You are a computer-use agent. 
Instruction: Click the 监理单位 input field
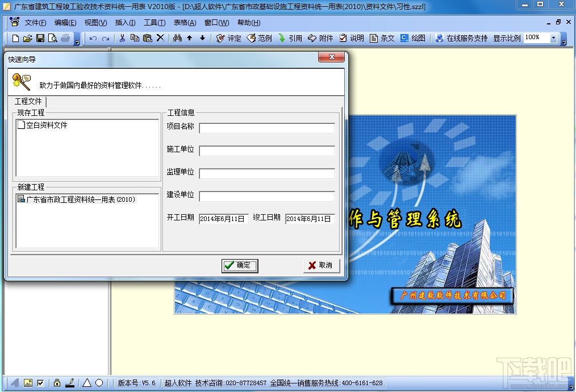click(x=266, y=174)
